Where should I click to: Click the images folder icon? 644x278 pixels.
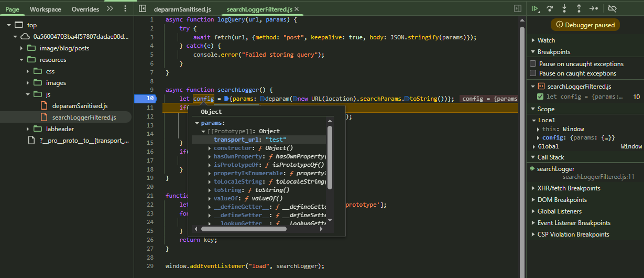(x=37, y=83)
